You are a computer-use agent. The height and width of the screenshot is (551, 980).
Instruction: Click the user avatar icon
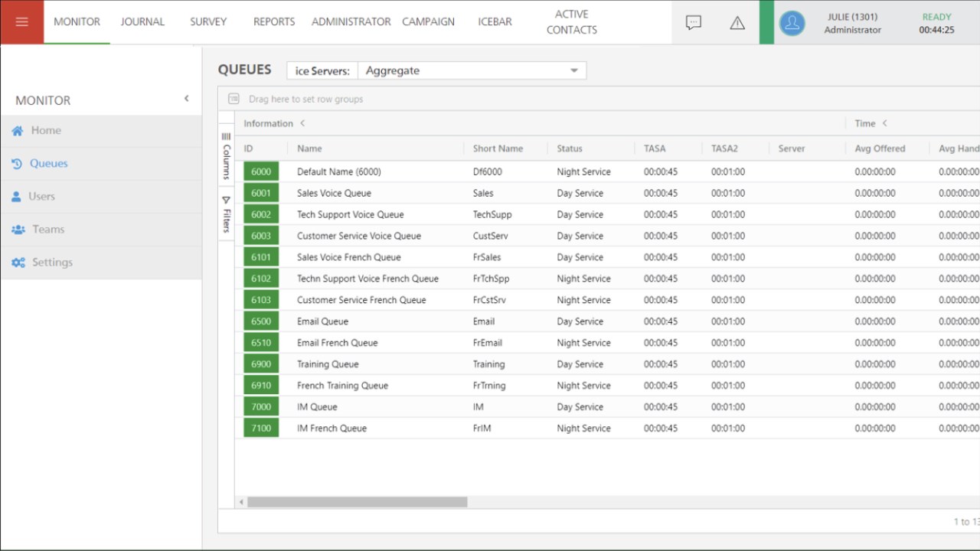[x=792, y=23]
